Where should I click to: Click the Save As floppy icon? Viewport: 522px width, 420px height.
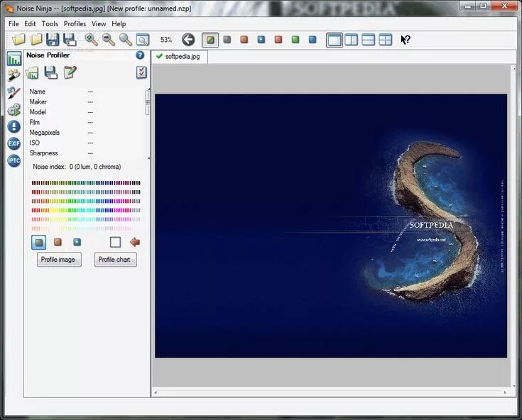click(x=70, y=40)
